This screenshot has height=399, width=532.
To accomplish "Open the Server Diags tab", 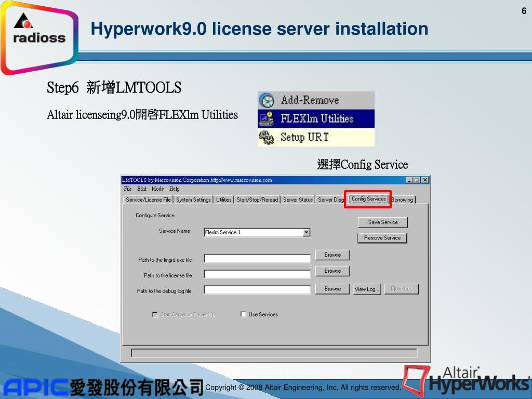I will tap(331, 200).
